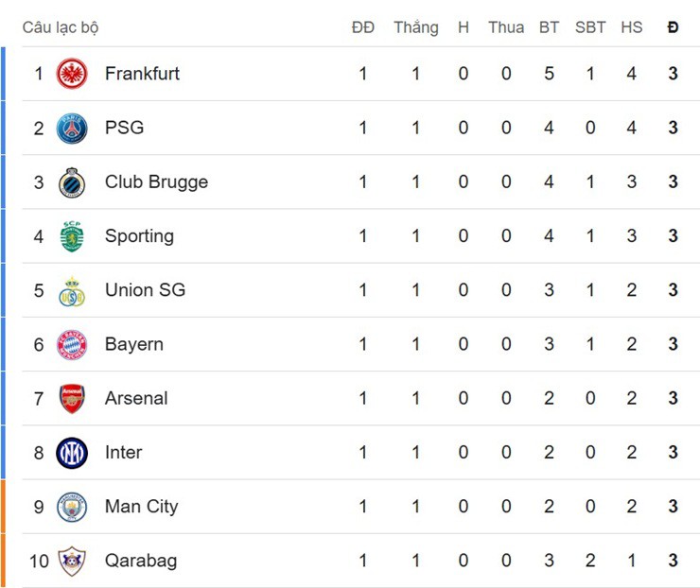Click the Qarabag team name
The height and width of the screenshot is (588, 700).
pyautogui.click(x=141, y=562)
